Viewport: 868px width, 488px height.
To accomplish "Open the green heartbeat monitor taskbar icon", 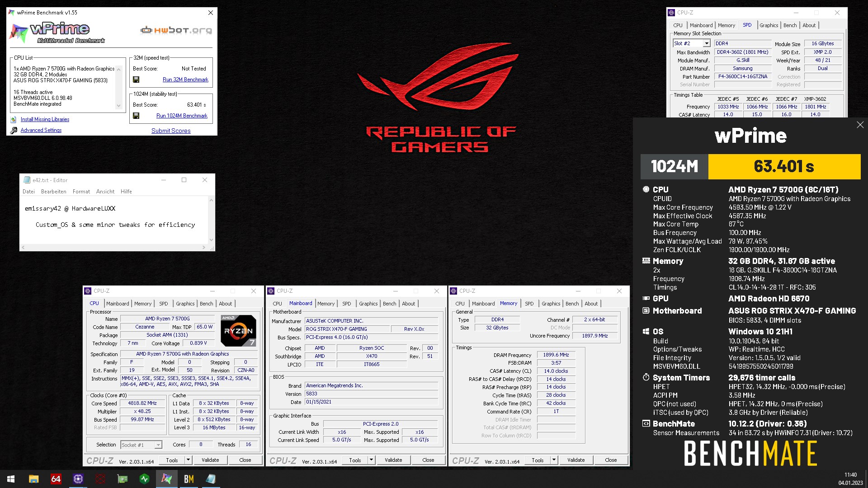I will (x=144, y=479).
